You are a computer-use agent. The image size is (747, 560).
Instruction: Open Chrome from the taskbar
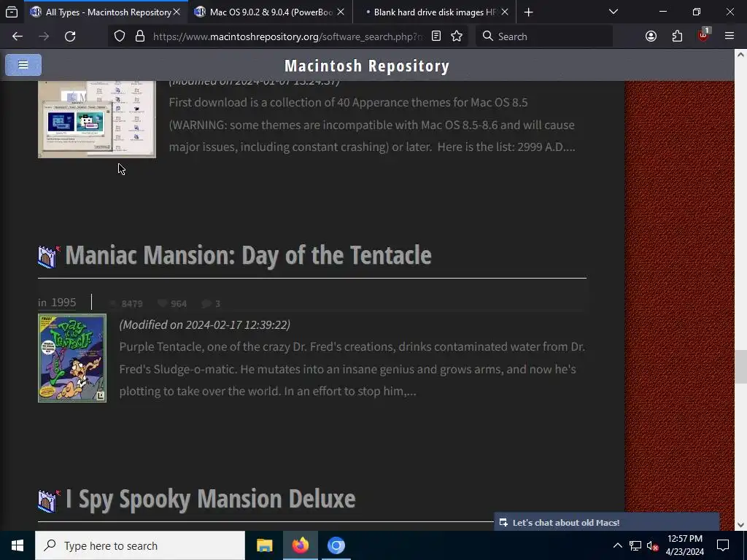(x=336, y=545)
